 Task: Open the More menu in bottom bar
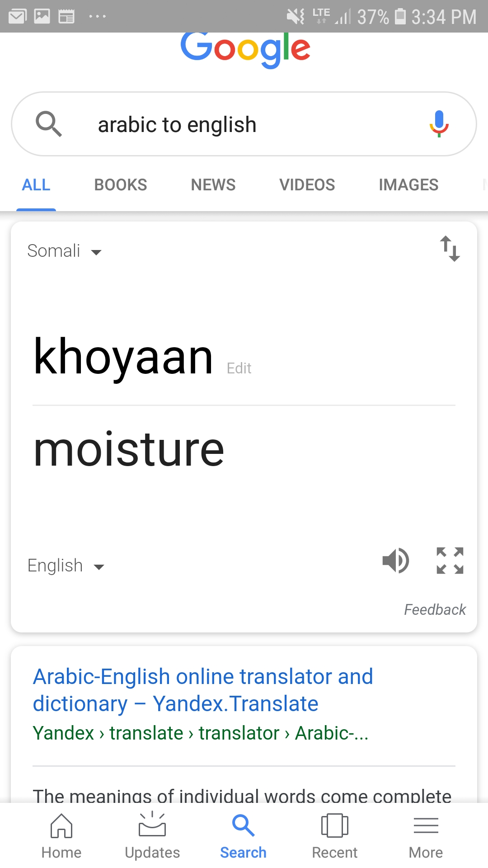coord(426,836)
